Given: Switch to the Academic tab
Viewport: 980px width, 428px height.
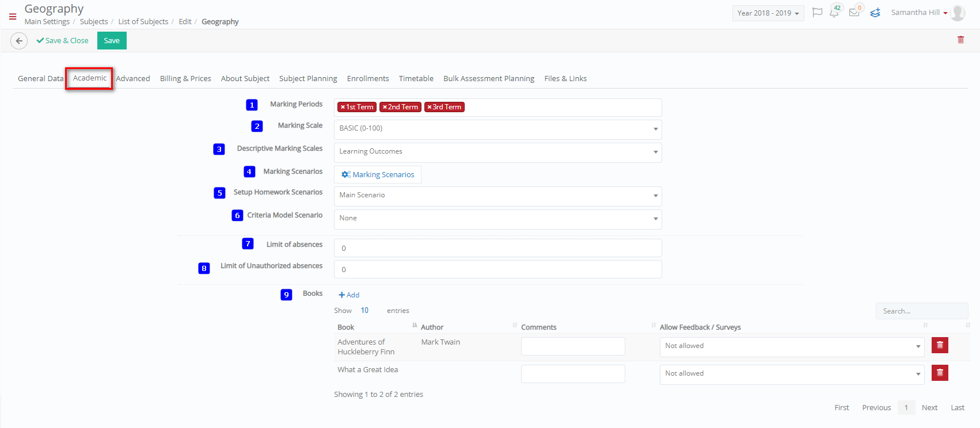Looking at the screenshot, I should click(90, 78).
